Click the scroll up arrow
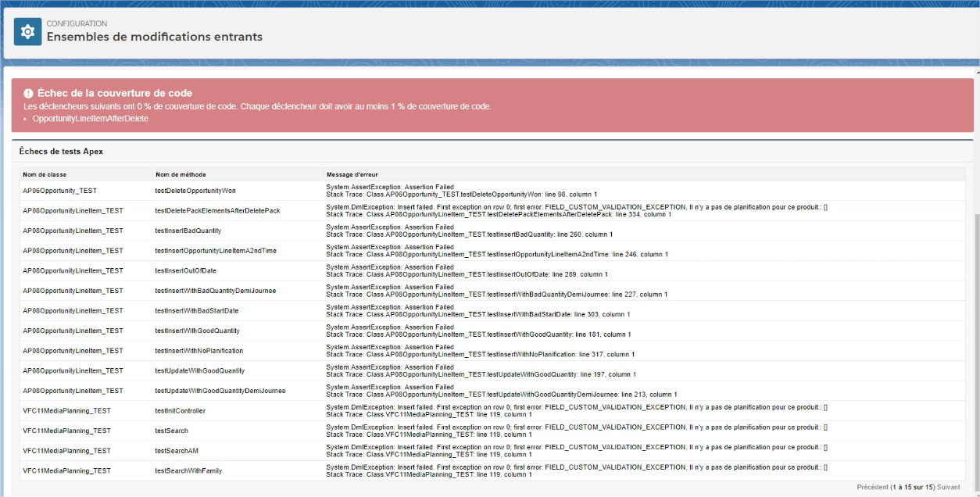 point(975,72)
